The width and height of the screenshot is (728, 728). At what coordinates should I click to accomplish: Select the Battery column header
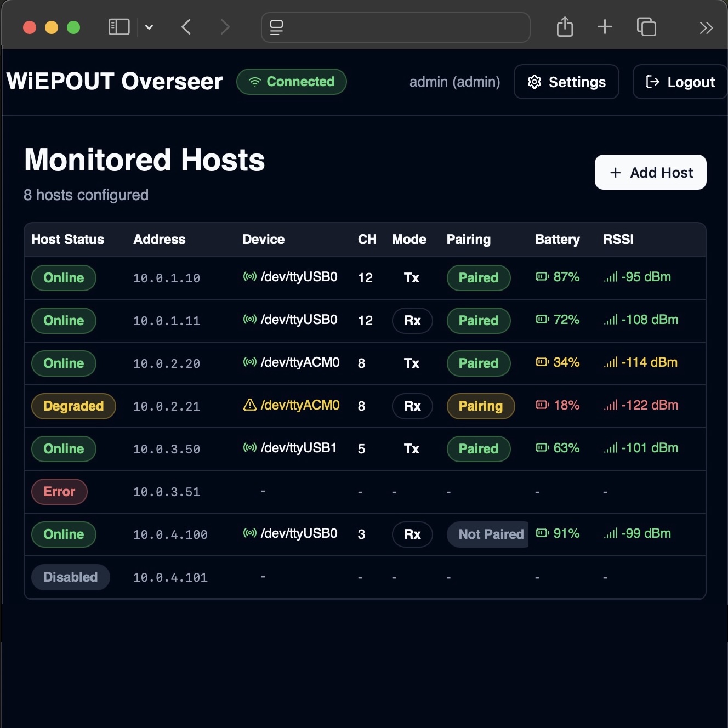(x=558, y=240)
